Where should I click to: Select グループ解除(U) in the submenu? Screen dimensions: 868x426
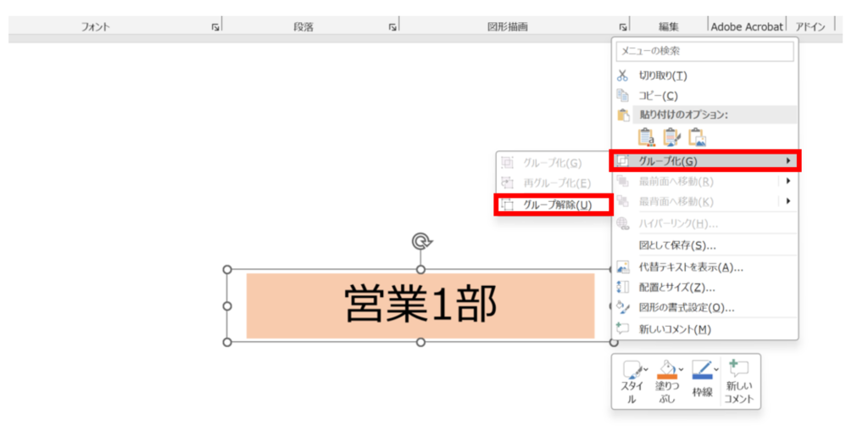click(553, 205)
